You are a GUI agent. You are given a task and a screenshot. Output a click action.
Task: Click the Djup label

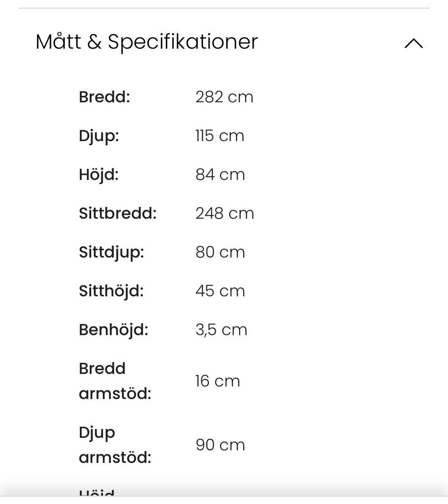(99, 136)
